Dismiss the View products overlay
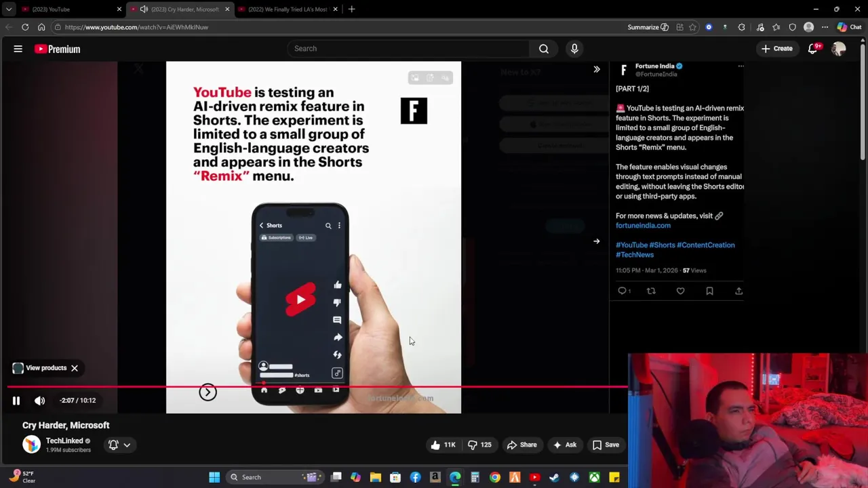The width and height of the screenshot is (868, 488). pyautogui.click(x=75, y=368)
